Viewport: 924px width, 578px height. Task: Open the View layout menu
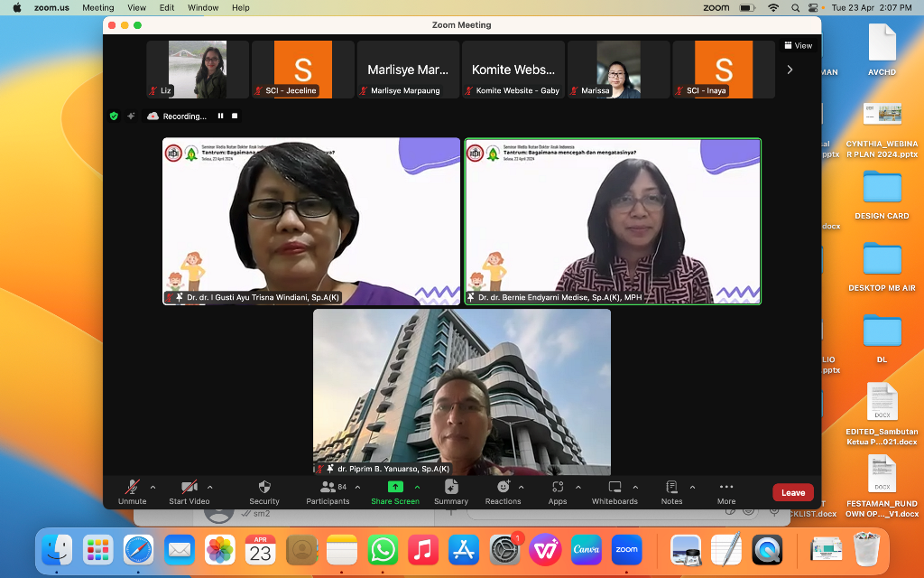tap(799, 45)
